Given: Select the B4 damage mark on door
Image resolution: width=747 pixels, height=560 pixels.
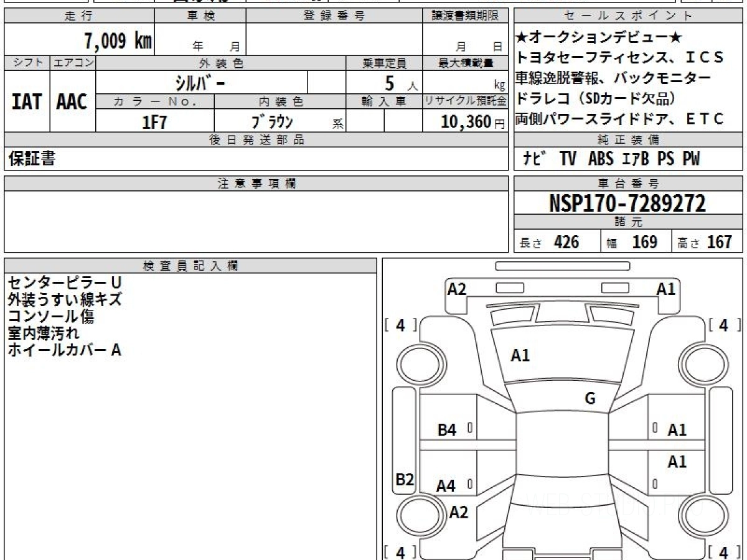Looking at the screenshot, I should [x=447, y=429].
